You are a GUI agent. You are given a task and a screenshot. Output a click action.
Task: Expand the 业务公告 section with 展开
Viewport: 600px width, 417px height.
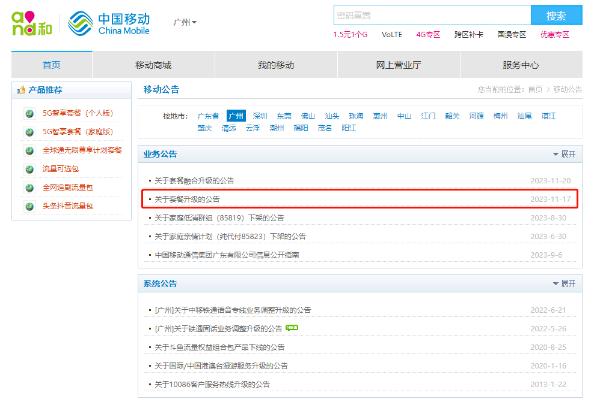pos(565,154)
